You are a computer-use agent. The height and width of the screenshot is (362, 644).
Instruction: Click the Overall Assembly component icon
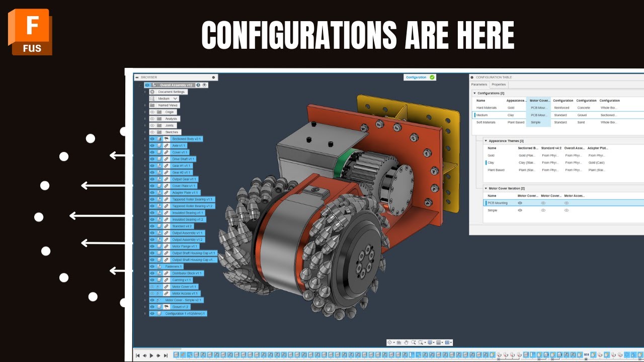pyautogui.click(x=154, y=85)
